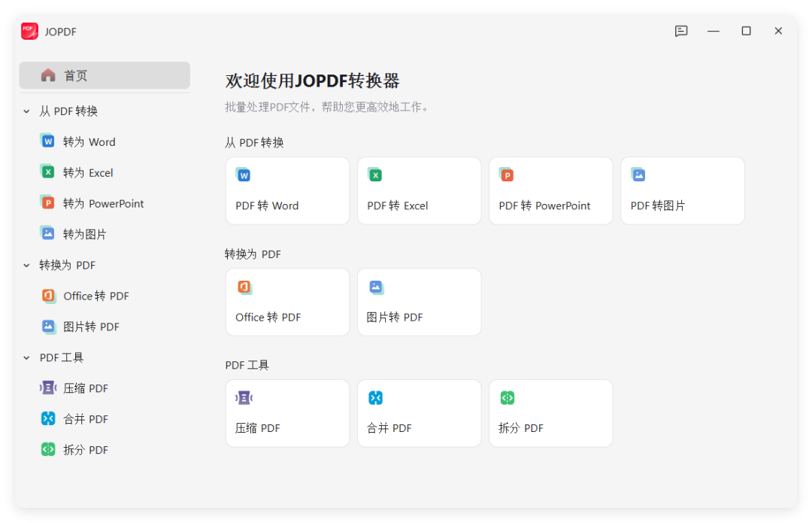Open the 压缩 PDF card label
Viewport: 812px width, 523px height.
pos(257,428)
